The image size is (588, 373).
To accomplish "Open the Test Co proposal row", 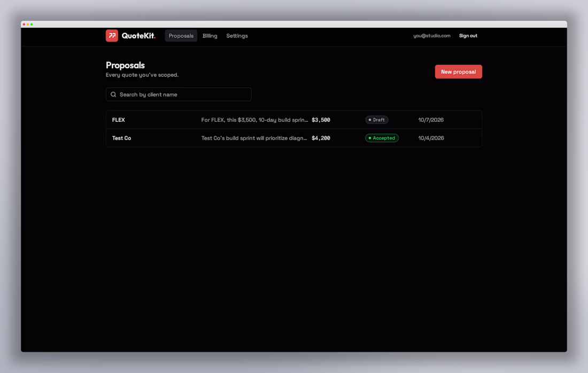I will 294,138.
